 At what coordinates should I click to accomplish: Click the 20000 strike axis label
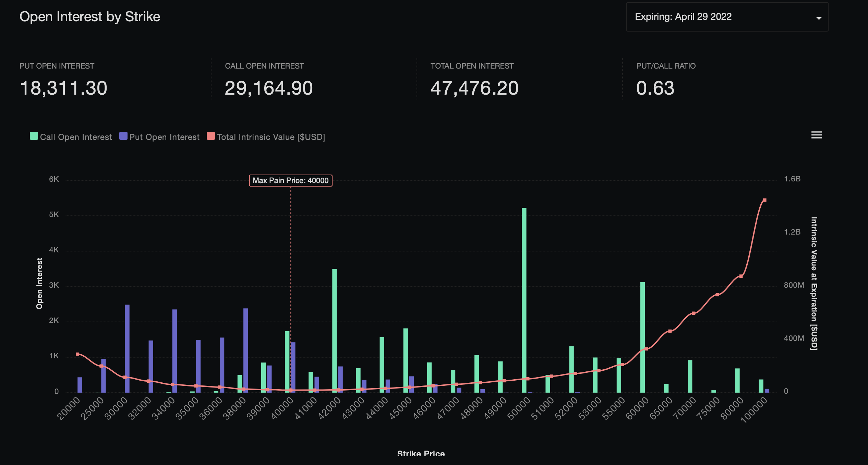click(69, 408)
